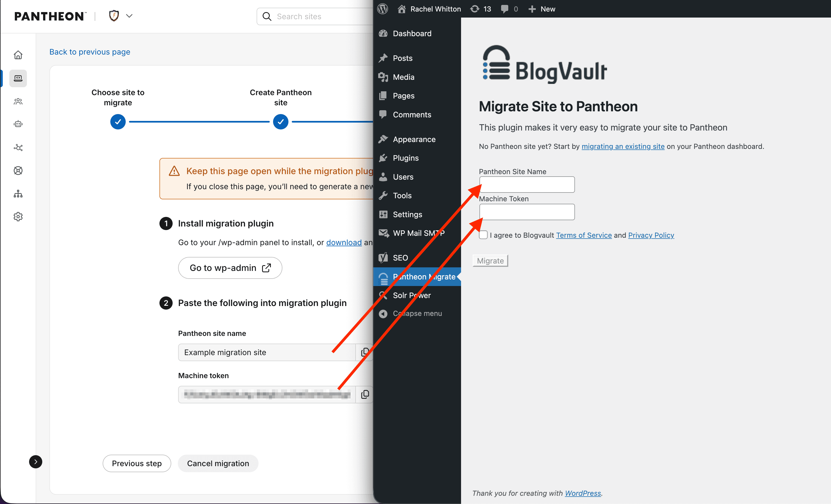Click the Migrate button
The width and height of the screenshot is (831, 504).
tap(490, 261)
